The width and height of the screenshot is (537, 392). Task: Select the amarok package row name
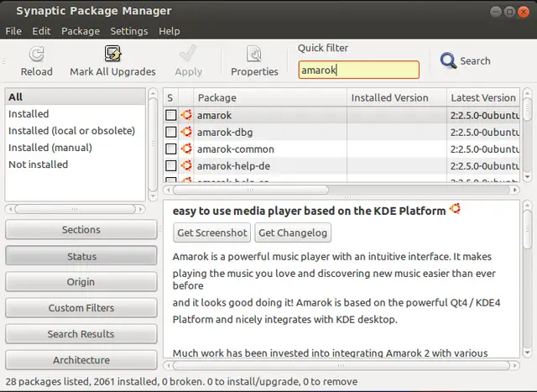[x=215, y=116]
